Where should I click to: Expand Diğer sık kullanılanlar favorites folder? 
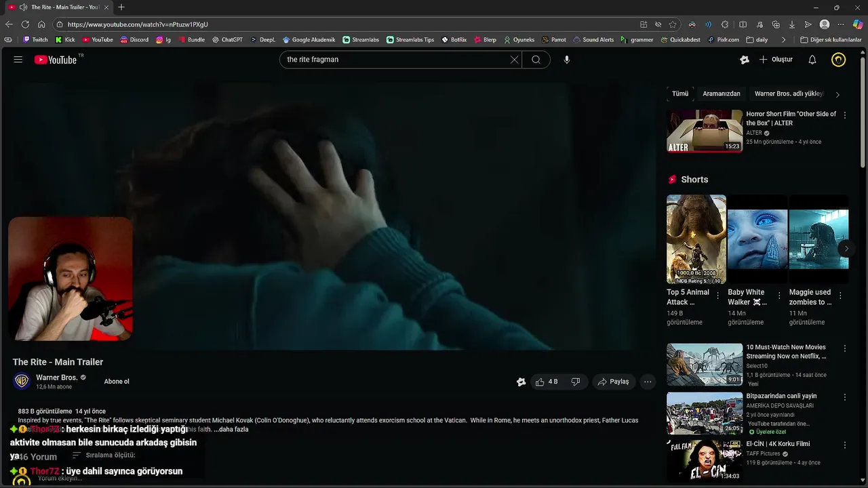831,40
